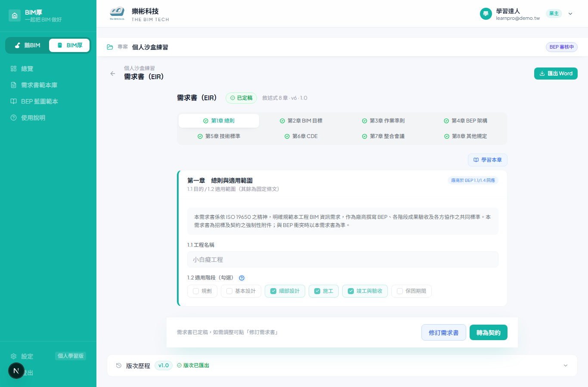588x387 pixels.
Task: Click the 業主 role badge
Action: (554, 13)
